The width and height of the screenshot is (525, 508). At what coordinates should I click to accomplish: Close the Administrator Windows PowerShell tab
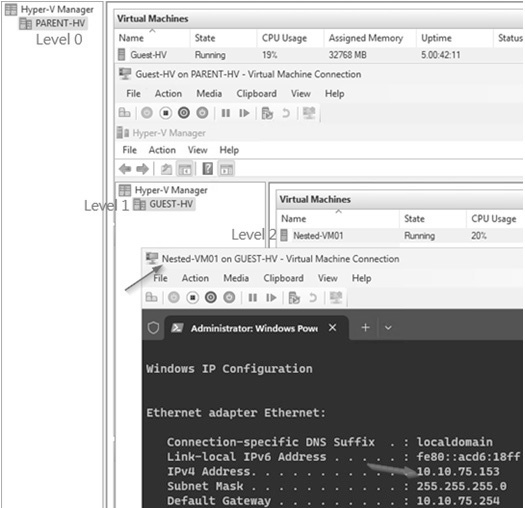point(332,328)
